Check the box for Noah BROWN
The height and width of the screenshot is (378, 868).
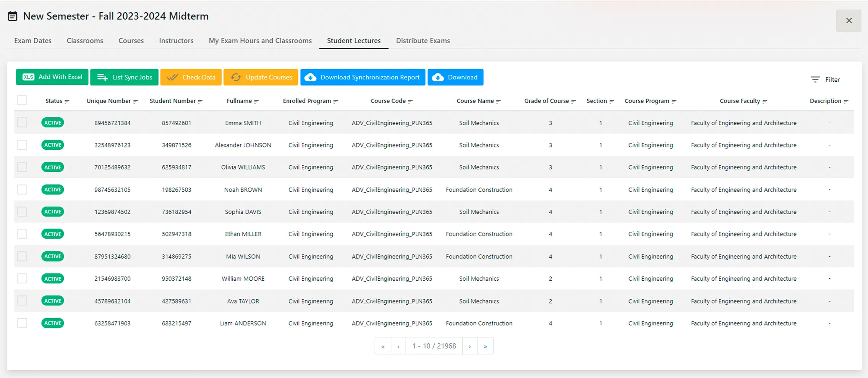(x=22, y=189)
